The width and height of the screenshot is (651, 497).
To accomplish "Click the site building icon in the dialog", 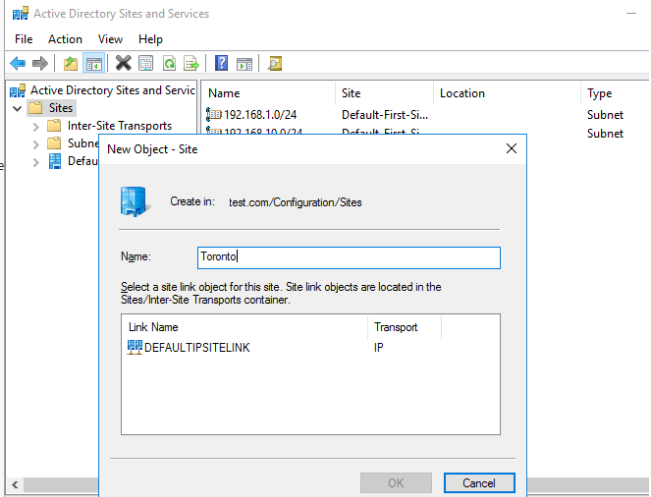I will (134, 202).
